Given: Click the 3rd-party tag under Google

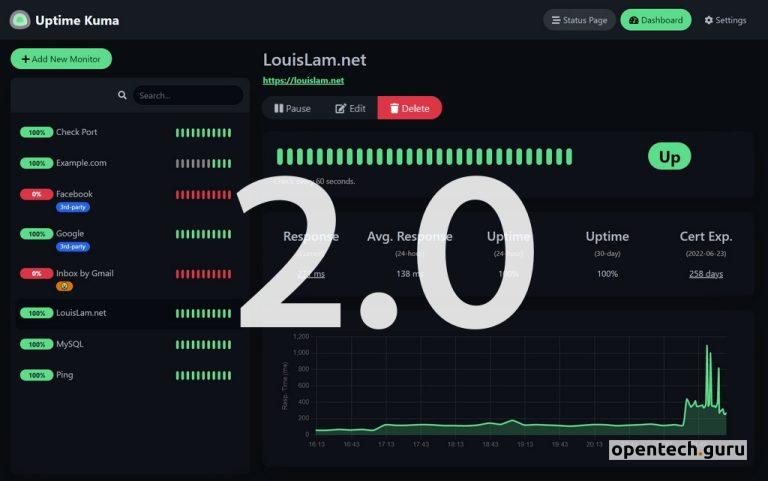Looking at the screenshot, I should pyautogui.click(x=72, y=247).
